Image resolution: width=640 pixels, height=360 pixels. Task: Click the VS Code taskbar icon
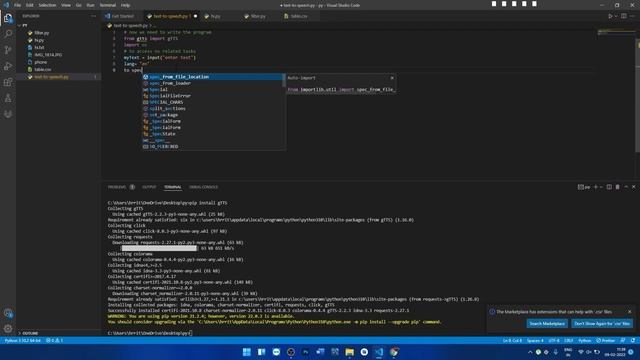[379, 352]
